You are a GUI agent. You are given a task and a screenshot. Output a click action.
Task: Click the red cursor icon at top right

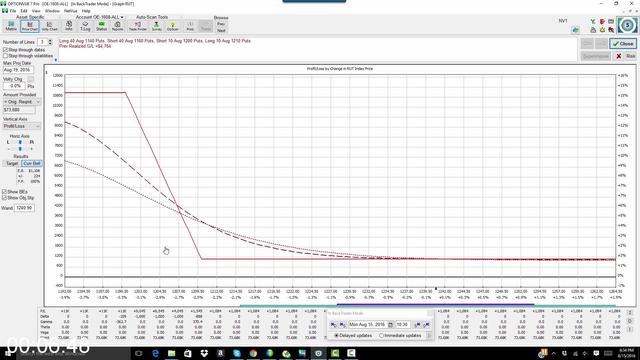click(x=611, y=30)
